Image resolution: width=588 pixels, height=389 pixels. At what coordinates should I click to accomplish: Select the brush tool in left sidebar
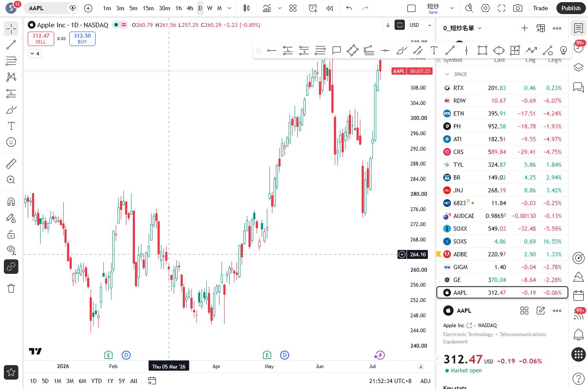click(x=11, y=110)
